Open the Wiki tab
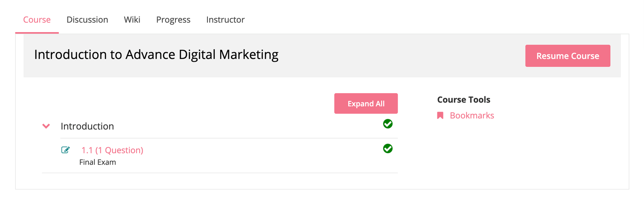The height and width of the screenshot is (219, 644). pos(132,20)
